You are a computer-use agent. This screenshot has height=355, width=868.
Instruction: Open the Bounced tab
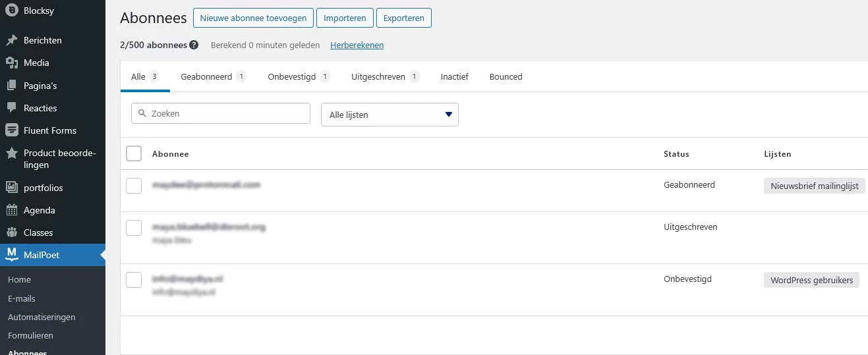pos(506,77)
